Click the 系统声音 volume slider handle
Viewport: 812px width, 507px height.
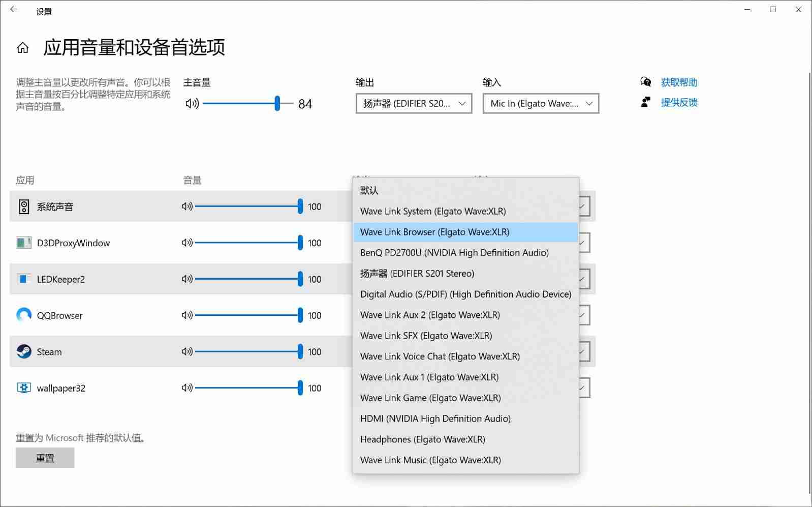tap(300, 206)
